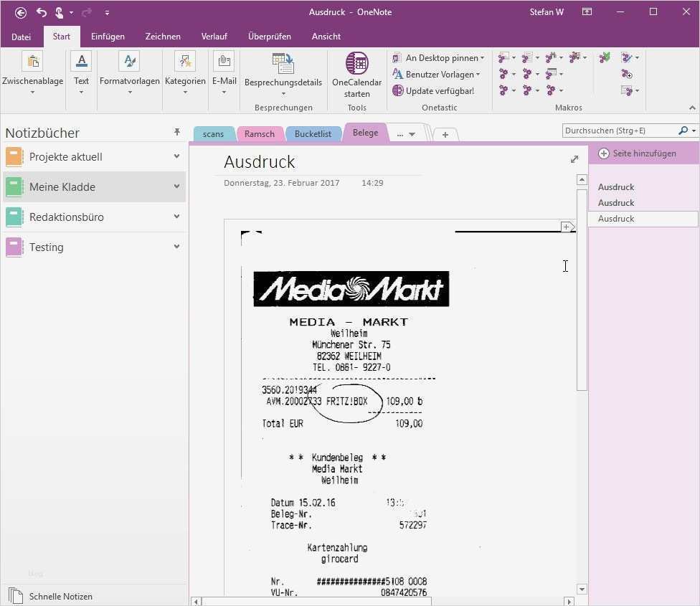
Task: Expand the Meine Kladde notebook
Action: pyautogui.click(x=176, y=186)
